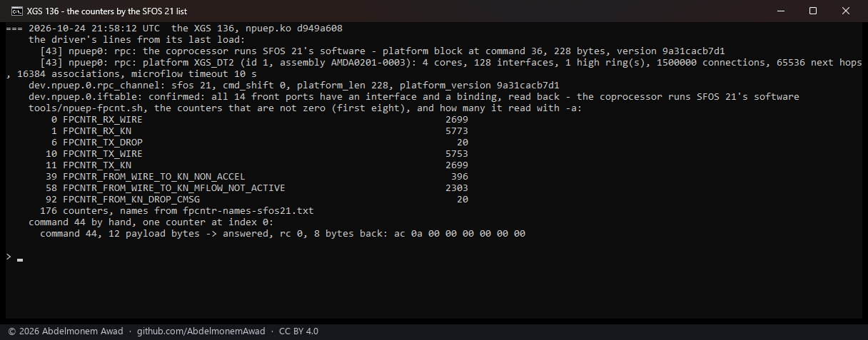Click 'FPCNTR_FROM_WIRE_TO_KN_MFLOW_NOT_ACTIVE' counter name
868x340 pixels.
click(x=174, y=188)
